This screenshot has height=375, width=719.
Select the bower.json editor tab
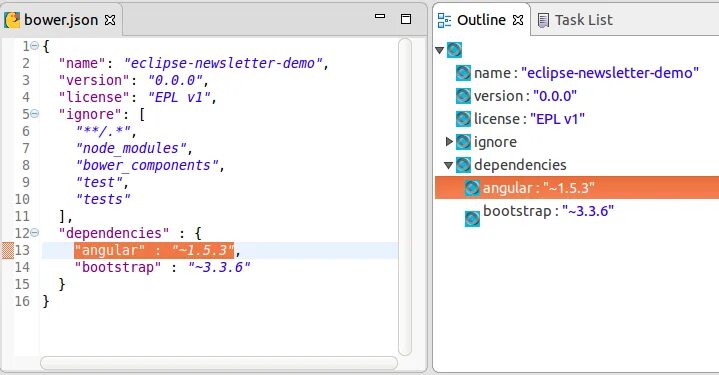61,20
